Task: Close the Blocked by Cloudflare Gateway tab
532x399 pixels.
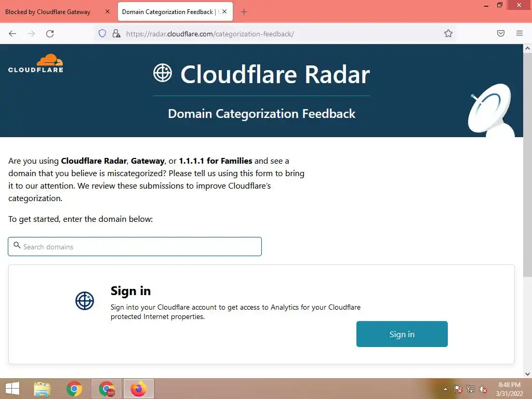Action: 108,11
